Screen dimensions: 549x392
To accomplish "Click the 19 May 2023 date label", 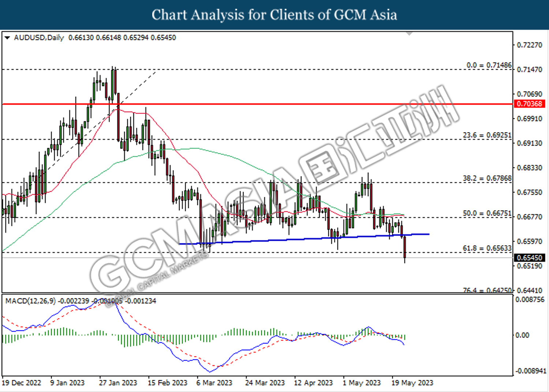I will [412, 383].
